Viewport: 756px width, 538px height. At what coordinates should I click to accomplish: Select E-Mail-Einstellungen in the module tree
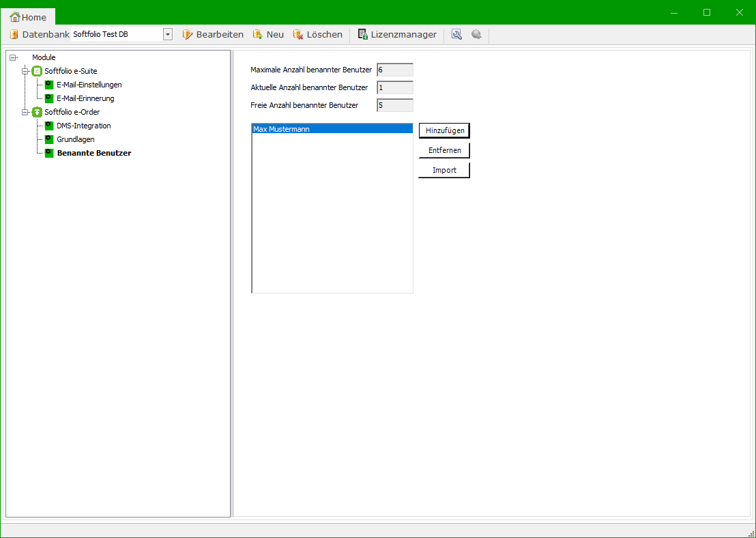[x=89, y=85]
